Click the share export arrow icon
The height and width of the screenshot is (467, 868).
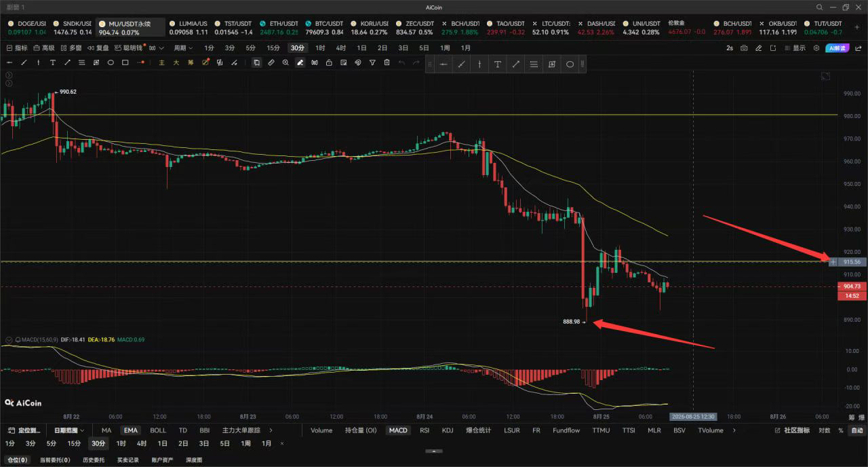pos(858,48)
